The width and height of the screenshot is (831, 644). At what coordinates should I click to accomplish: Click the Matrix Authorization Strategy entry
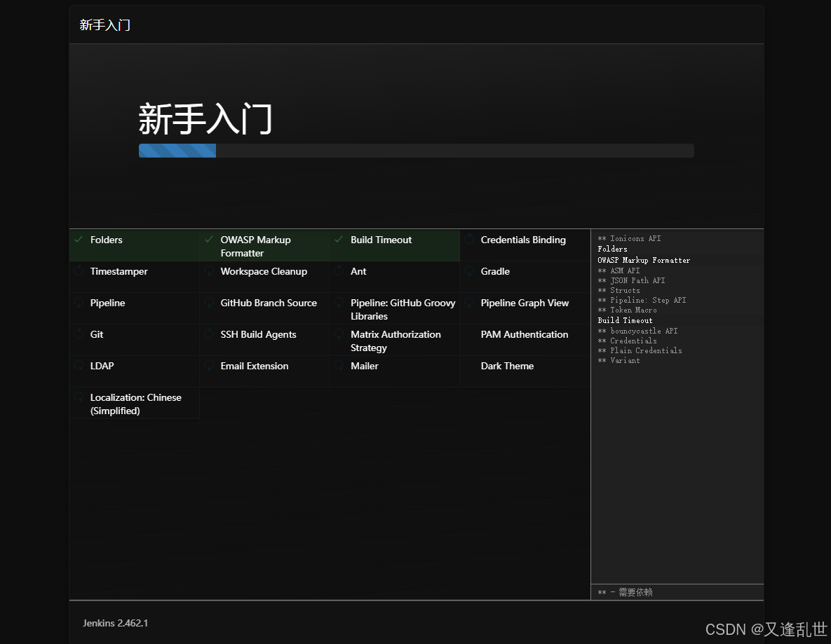[394, 340]
